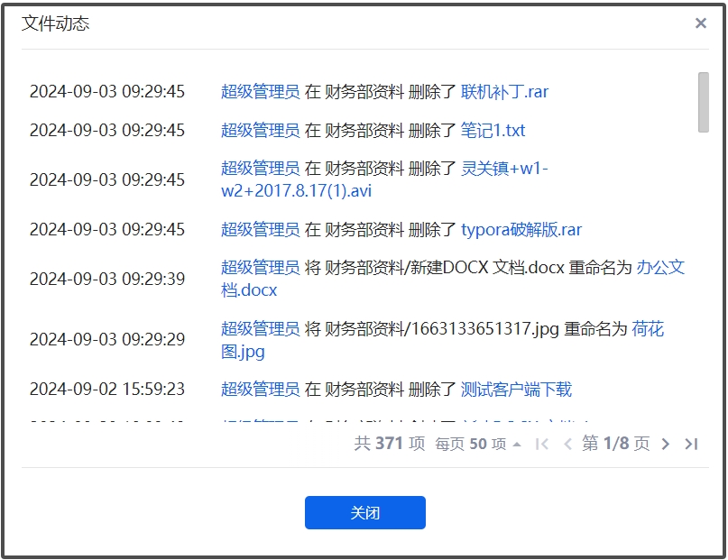Screen dimensions: 728x560
Task: Open the 测试客户端下载 link
Action: point(516,390)
